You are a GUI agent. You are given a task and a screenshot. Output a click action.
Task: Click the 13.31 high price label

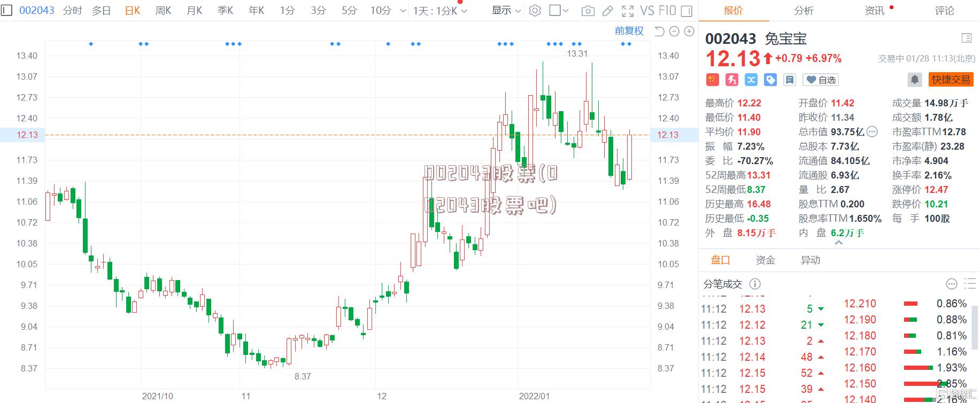(577, 53)
